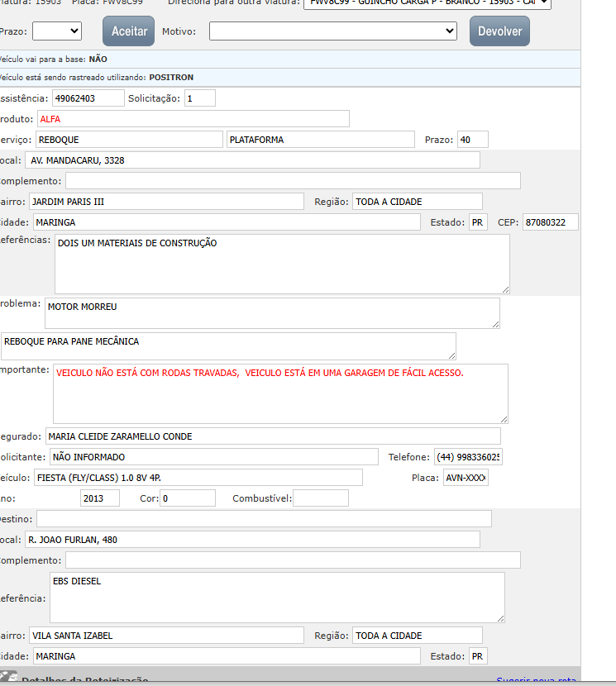Click the destination Local field R. JOAO FURLAN, 480

(253, 540)
